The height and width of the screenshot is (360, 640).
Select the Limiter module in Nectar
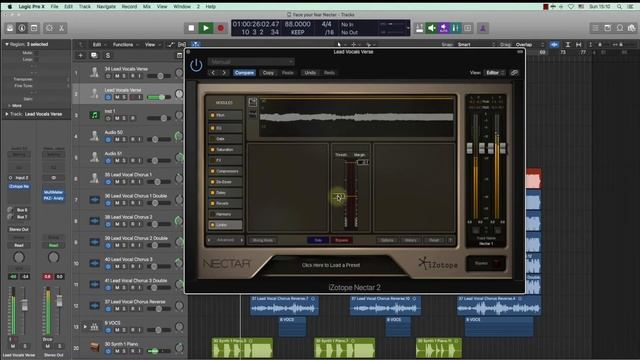point(225,225)
